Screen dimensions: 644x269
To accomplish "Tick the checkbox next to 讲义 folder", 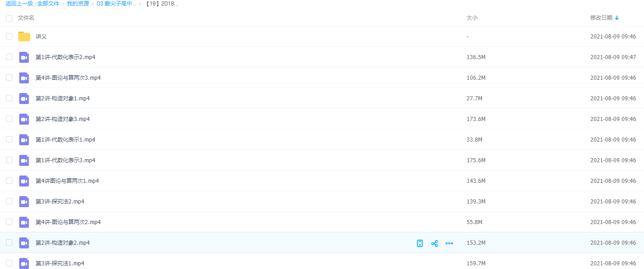I will [9, 36].
